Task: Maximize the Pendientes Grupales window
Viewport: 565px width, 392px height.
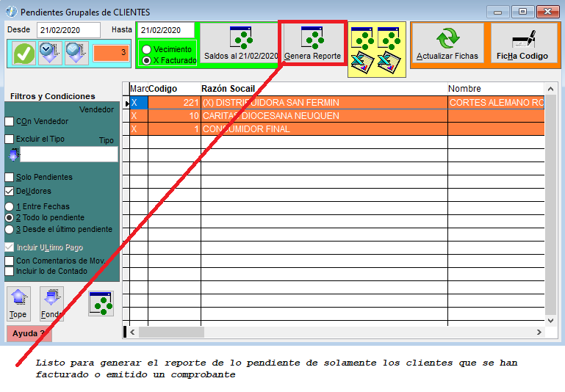Action: (x=522, y=12)
